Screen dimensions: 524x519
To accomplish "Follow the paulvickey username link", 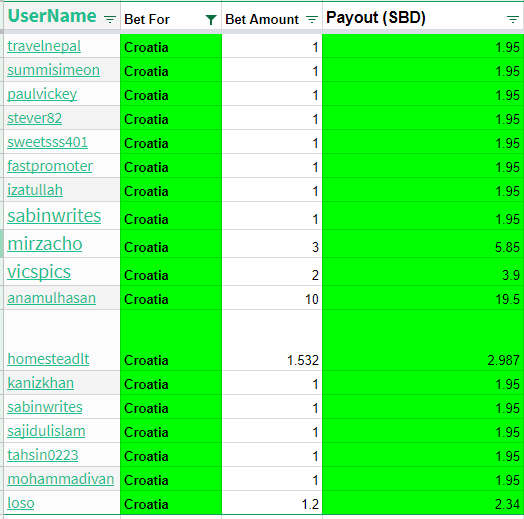I will tap(42, 94).
